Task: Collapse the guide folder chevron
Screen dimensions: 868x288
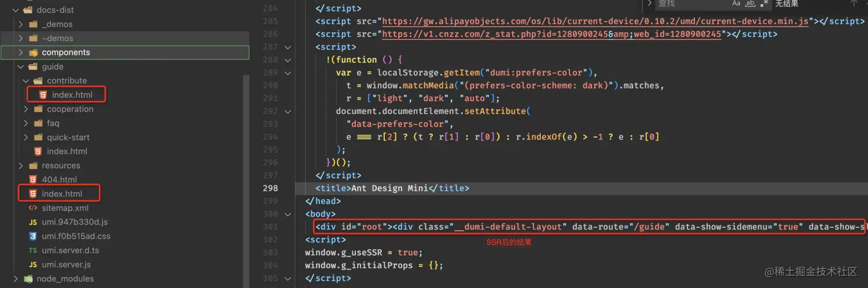Action: coord(21,67)
